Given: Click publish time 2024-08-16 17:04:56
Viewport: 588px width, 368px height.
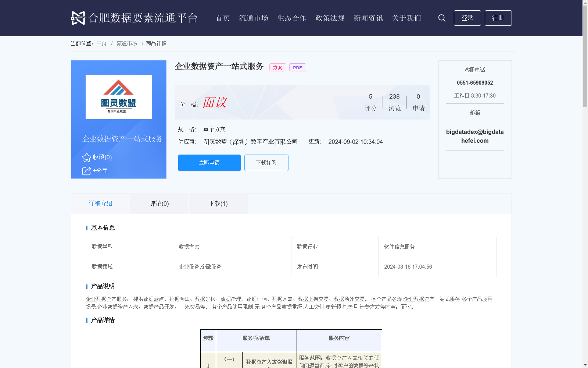Looking at the screenshot, I should [x=408, y=267].
